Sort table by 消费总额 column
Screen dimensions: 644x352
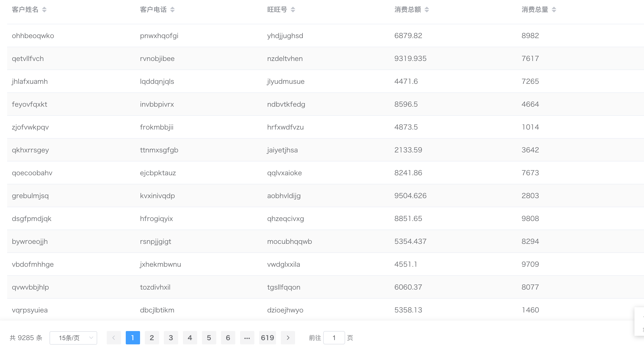click(x=427, y=10)
